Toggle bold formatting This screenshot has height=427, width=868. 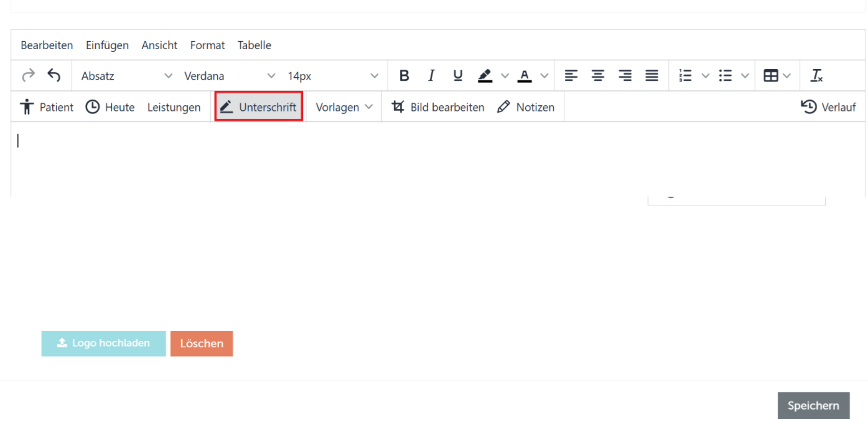coord(404,76)
